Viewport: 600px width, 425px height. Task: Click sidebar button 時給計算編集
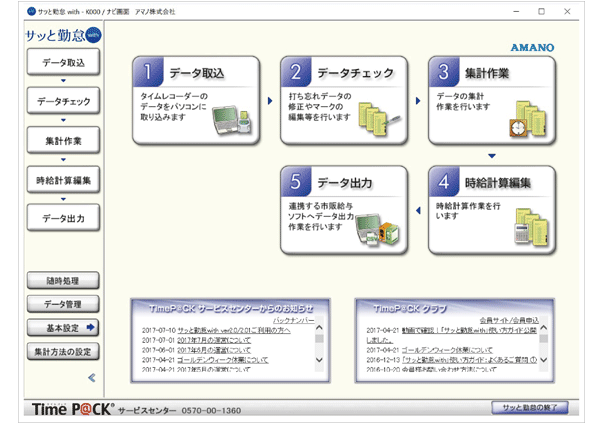pyautogui.click(x=64, y=180)
